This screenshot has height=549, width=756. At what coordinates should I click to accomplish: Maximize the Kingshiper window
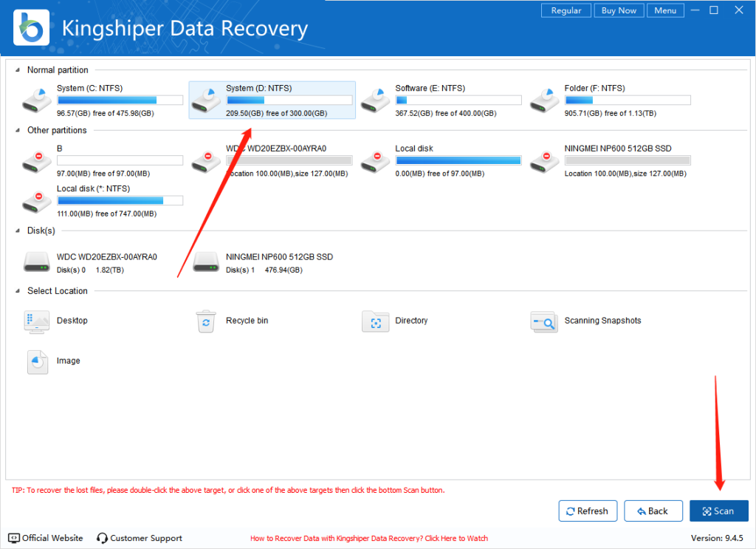[714, 10]
